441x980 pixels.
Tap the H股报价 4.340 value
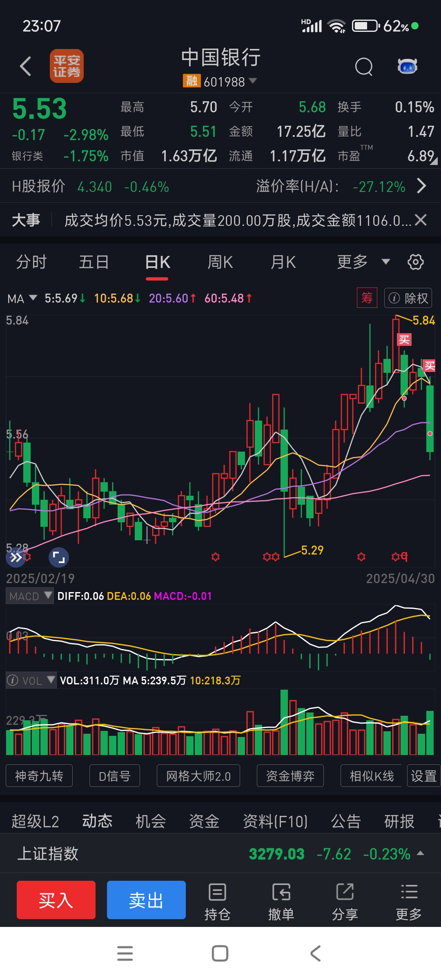(95, 187)
